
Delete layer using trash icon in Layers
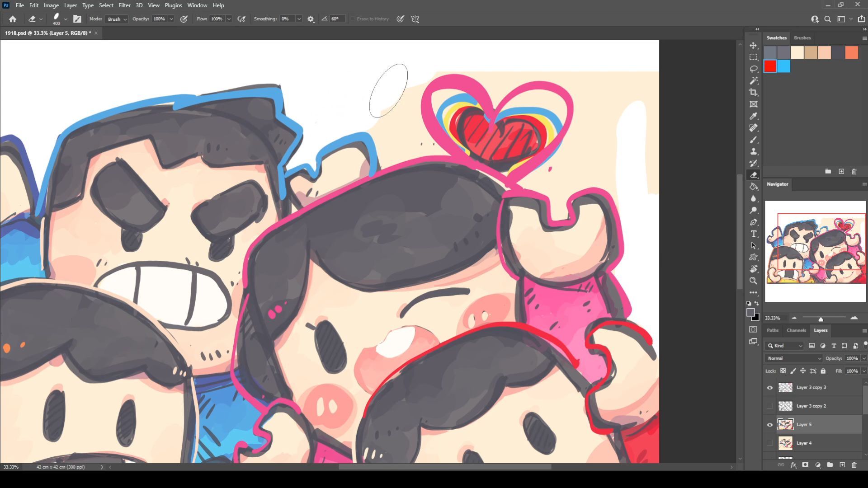(854, 465)
